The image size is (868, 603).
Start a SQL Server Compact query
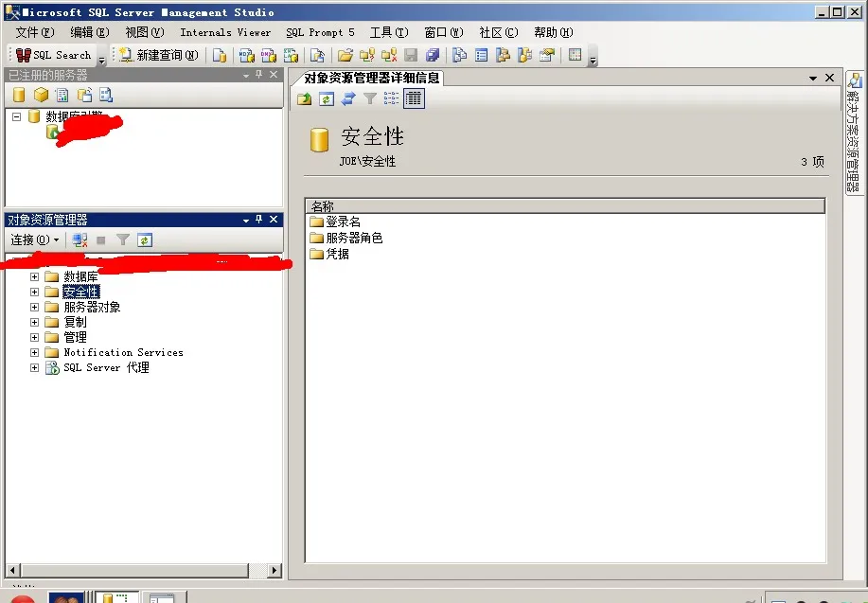[x=317, y=55]
